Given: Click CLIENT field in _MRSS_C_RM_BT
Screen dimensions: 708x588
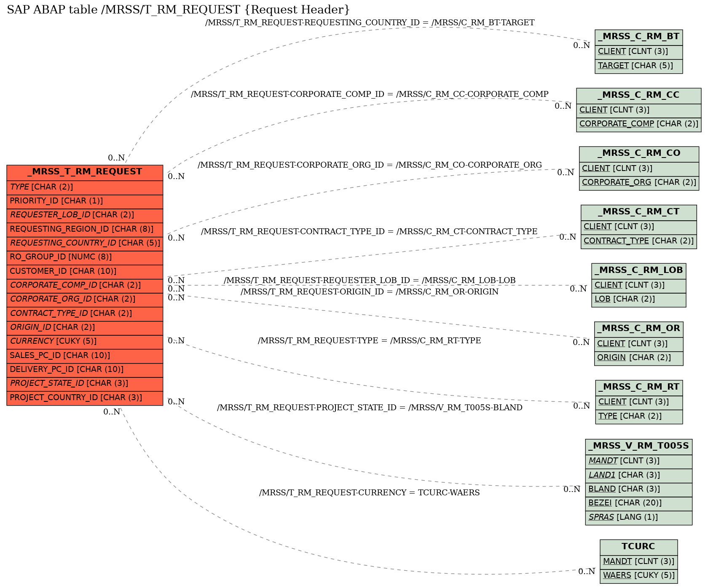Looking at the screenshot, I should coord(638,52).
